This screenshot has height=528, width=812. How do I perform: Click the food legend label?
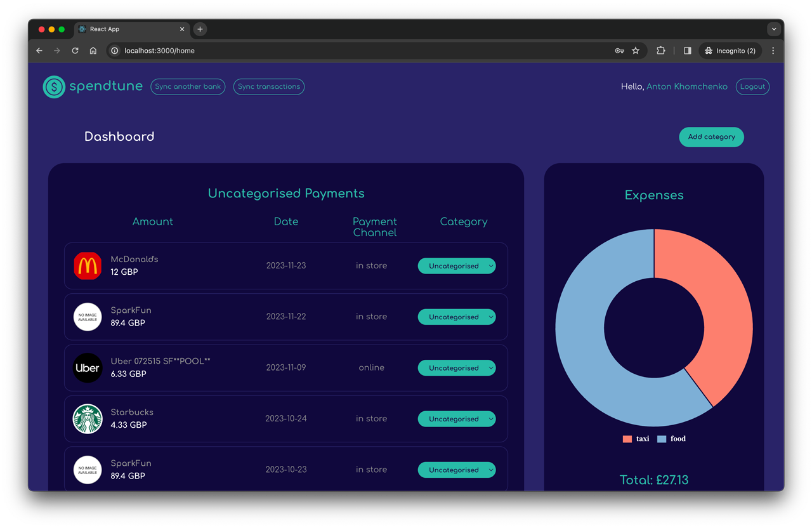click(x=678, y=439)
